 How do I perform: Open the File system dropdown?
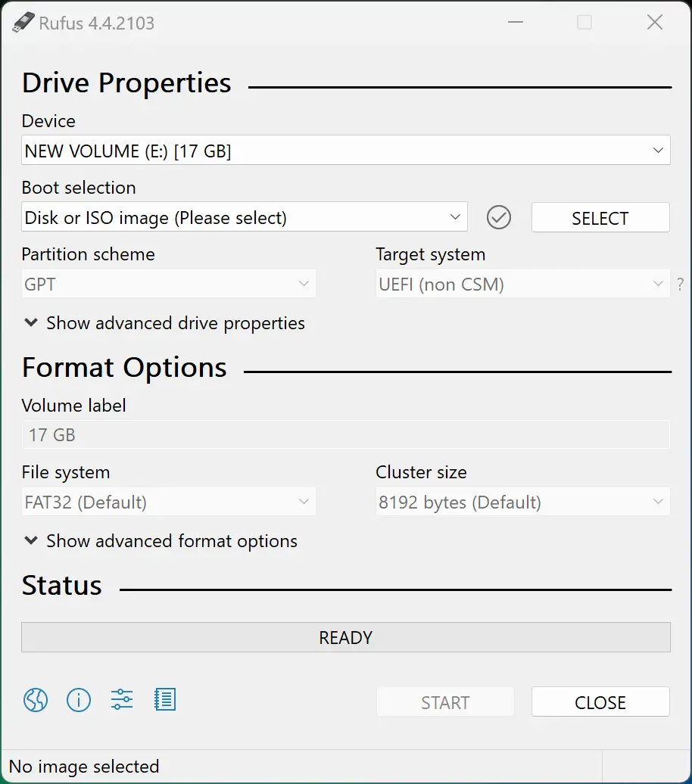click(x=168, y=501)
